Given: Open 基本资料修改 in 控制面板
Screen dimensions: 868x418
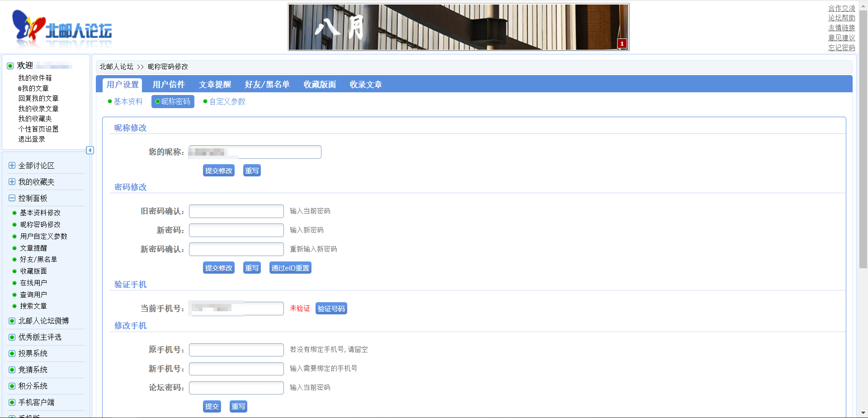Looking at the screenshot, I should [40, 213].
